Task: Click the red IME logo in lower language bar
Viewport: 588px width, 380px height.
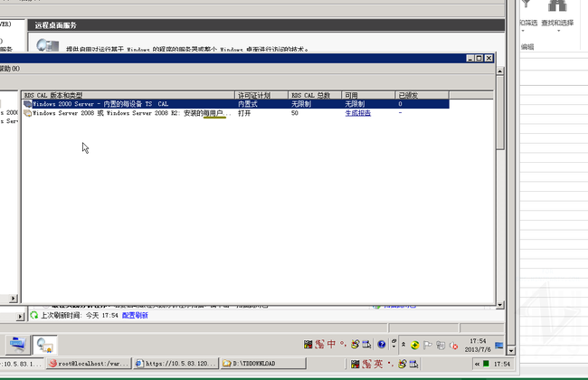Action: (366, 364)
